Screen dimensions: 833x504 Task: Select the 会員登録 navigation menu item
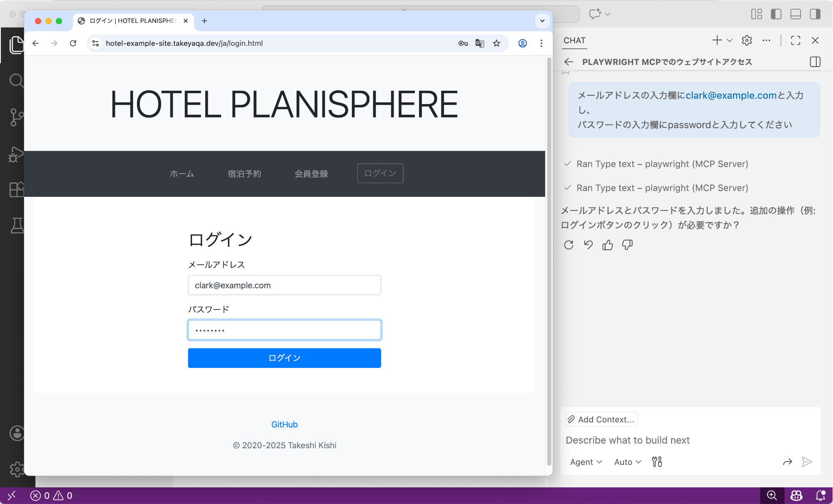point(311,174)
